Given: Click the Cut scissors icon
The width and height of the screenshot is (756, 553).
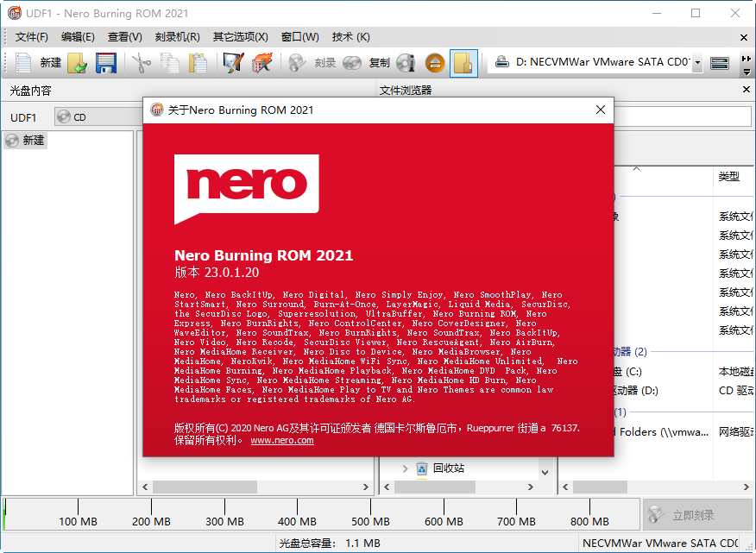Looking at the screenshot, I should click(x=141, y=63).
